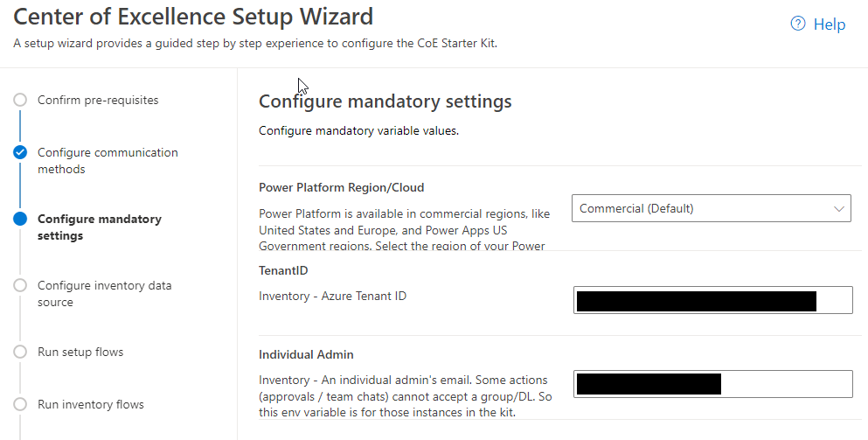Select the Run inventory flows step
The height and width of the screenshot is (440, 868).
pyautogui.click(x=91, y=404)
